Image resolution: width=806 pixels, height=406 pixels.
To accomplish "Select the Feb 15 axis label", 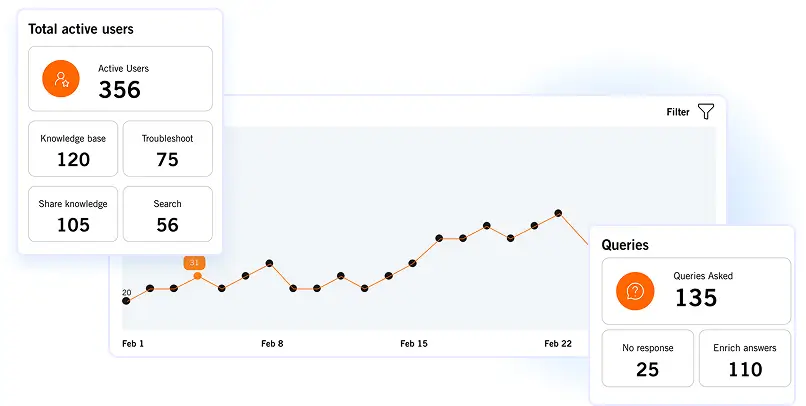I will 414,343.
